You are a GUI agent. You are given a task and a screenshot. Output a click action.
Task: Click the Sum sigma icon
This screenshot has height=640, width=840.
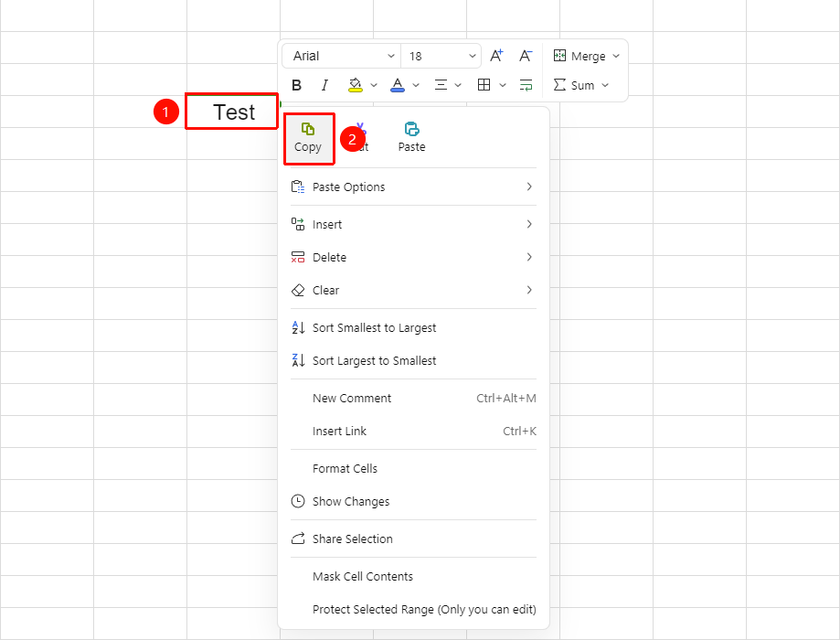559,85
